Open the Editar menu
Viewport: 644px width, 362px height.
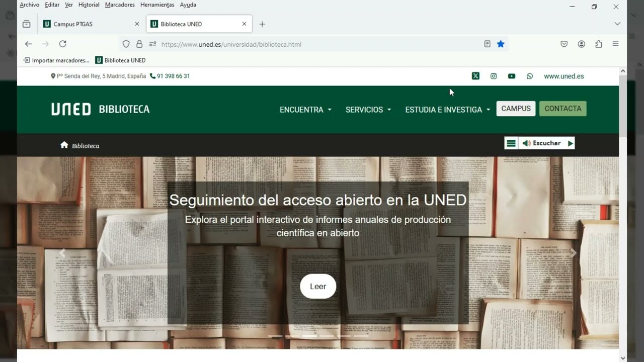point(52,5)
